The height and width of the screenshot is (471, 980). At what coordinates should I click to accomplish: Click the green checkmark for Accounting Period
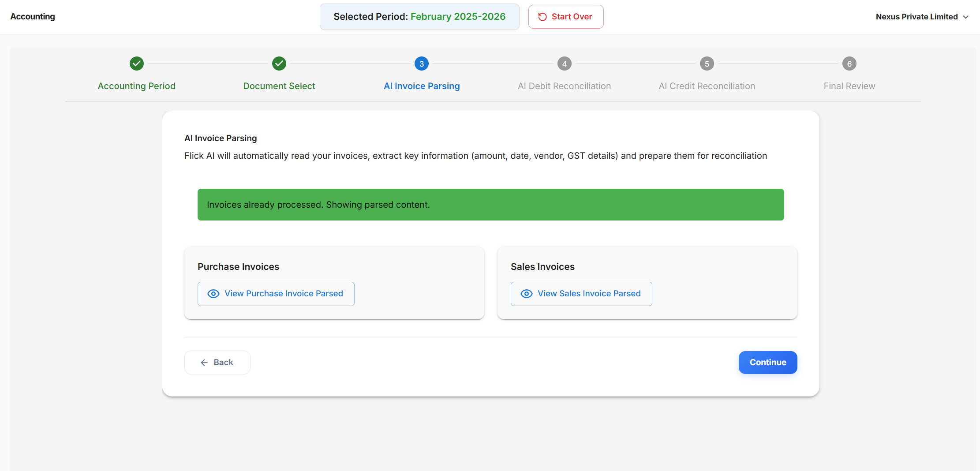[137, 64]
